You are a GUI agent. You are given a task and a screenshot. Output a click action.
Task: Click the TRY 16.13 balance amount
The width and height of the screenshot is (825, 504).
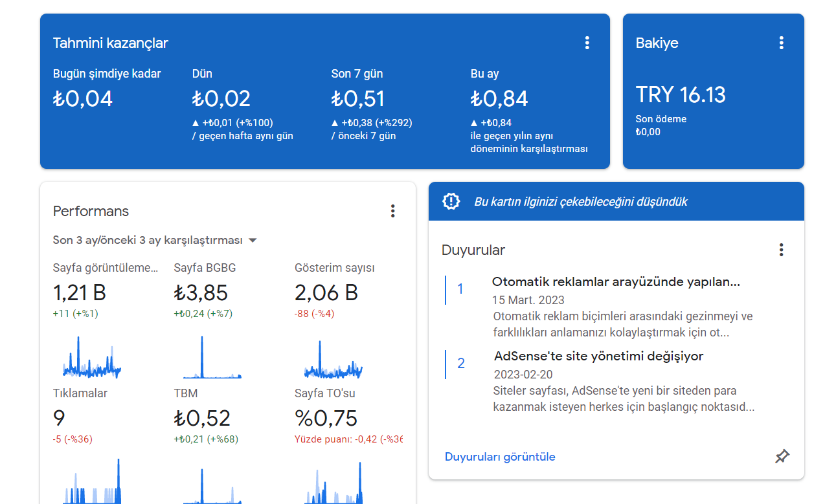[681, 95]
